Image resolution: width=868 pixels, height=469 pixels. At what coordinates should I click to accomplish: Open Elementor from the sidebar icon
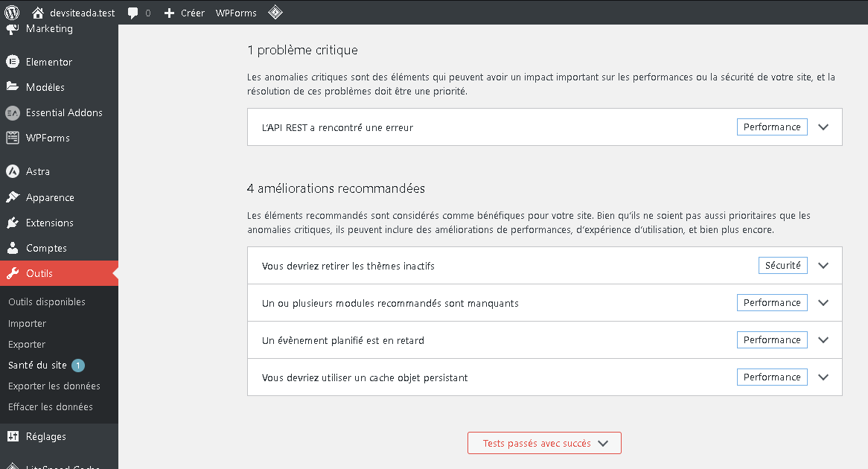[12, 62]
